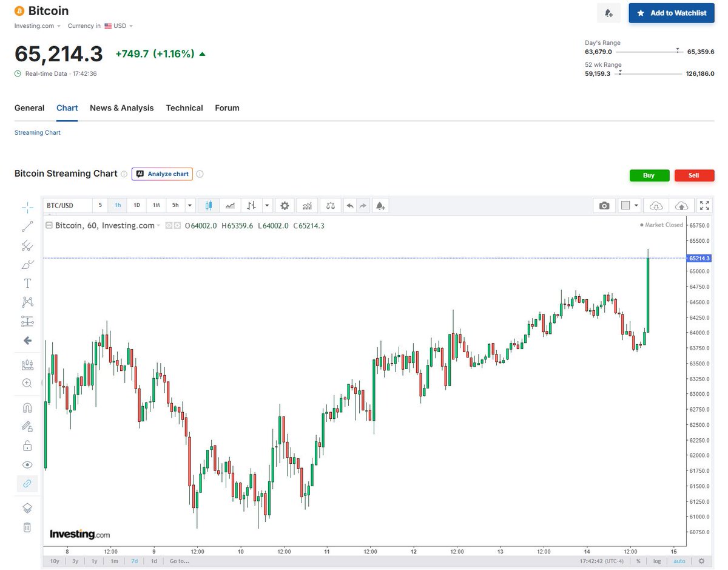Expand the chart style dropdown arrow
This screenshot has height=570, width=728.
coord(267,205)
